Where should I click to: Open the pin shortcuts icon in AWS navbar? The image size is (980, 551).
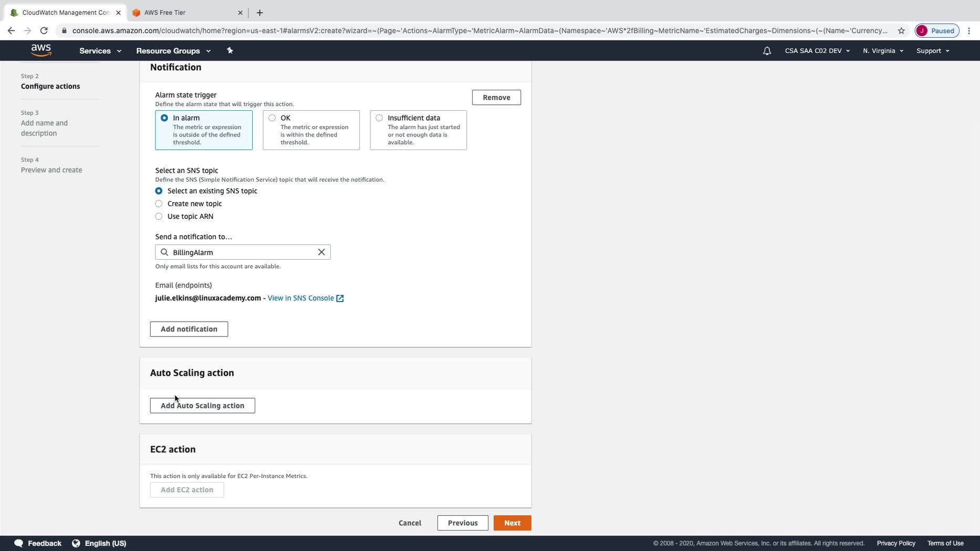(230, 50)
